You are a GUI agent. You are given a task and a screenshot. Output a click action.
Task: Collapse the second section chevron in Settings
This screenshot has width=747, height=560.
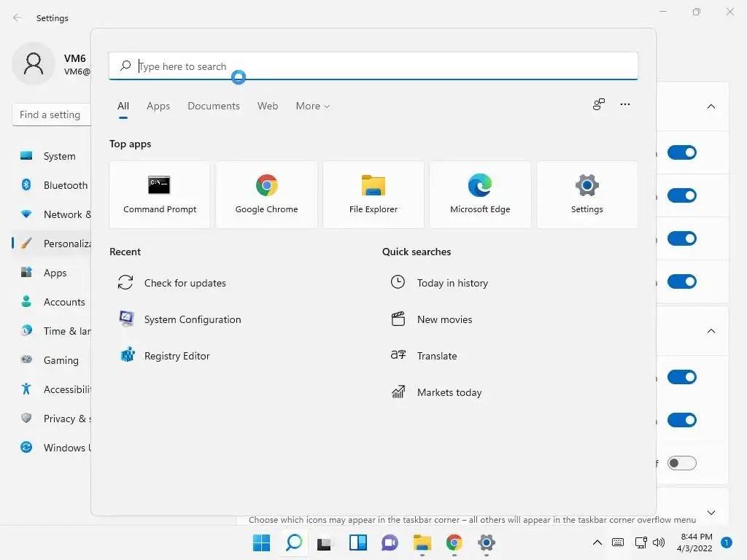[711, 331]
